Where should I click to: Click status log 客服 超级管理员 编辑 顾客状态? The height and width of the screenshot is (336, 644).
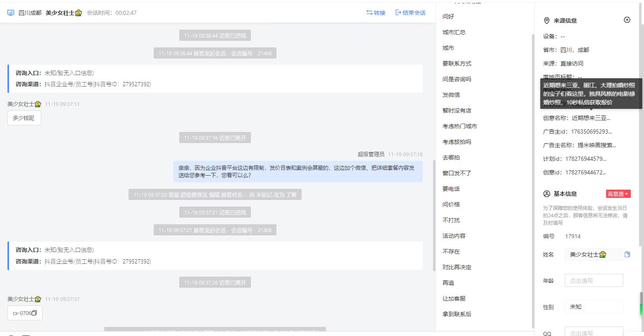coord(215,195)
